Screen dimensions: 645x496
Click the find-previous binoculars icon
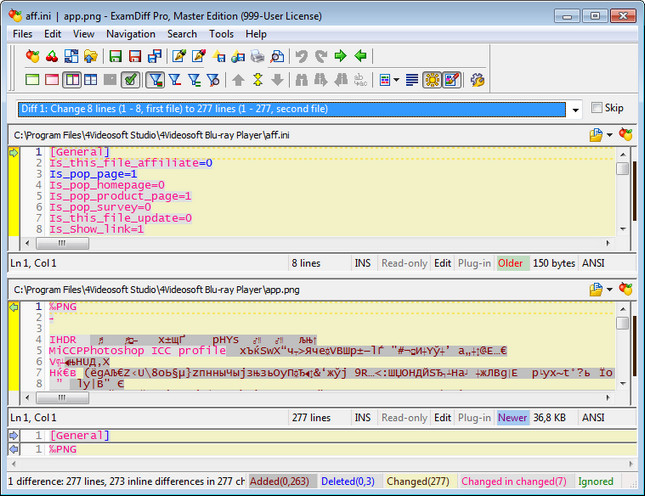(x=341, y=80)
